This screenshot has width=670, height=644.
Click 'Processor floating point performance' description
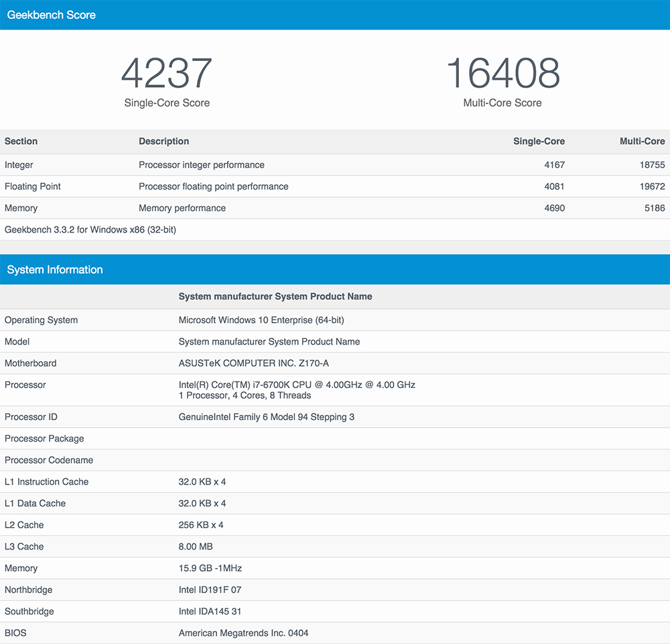214,187
